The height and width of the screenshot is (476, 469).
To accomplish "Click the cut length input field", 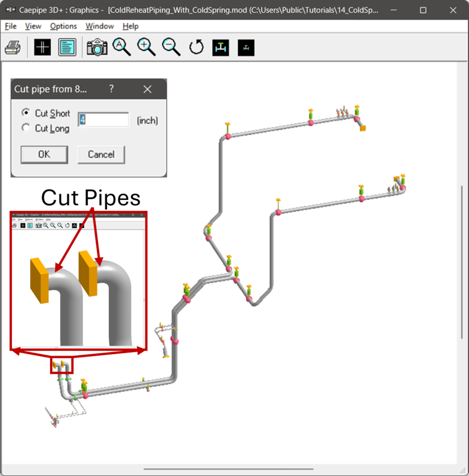I will click(103, 120).
